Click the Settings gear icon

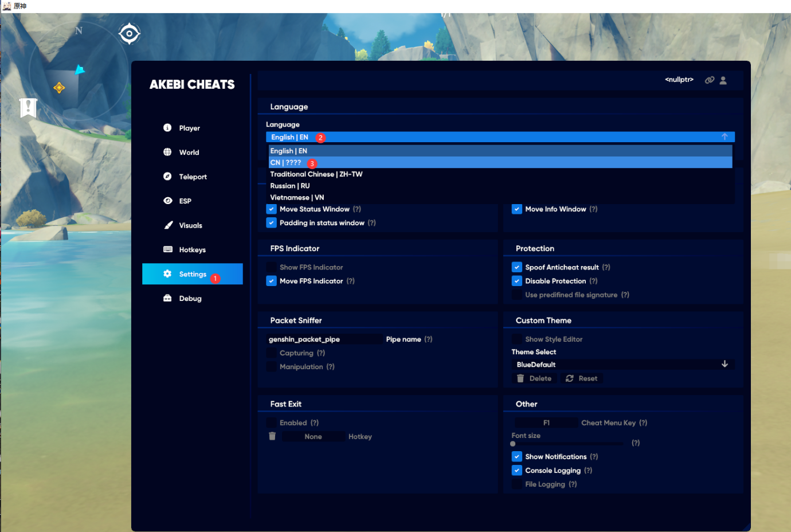click(x=167, y=274)
